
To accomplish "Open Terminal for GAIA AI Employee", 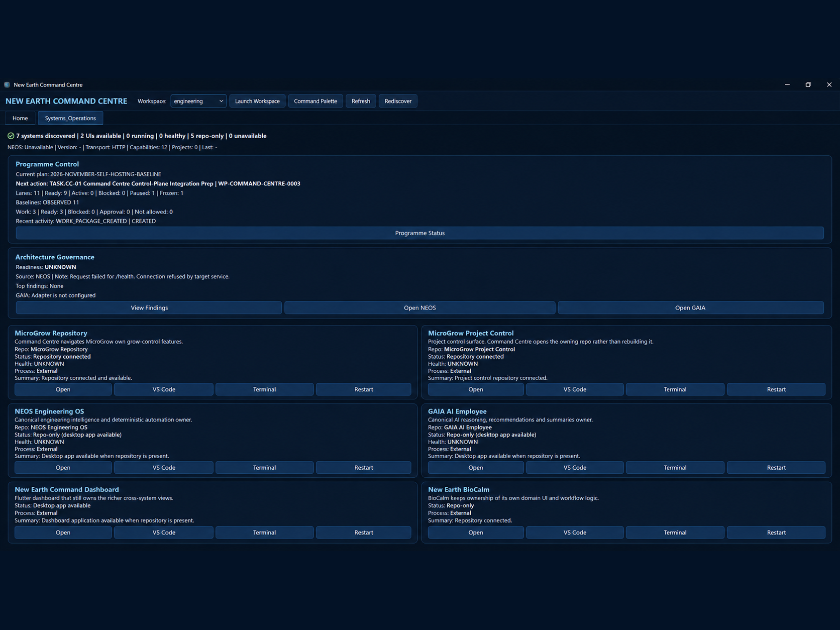I will click(x=675, y=468).
